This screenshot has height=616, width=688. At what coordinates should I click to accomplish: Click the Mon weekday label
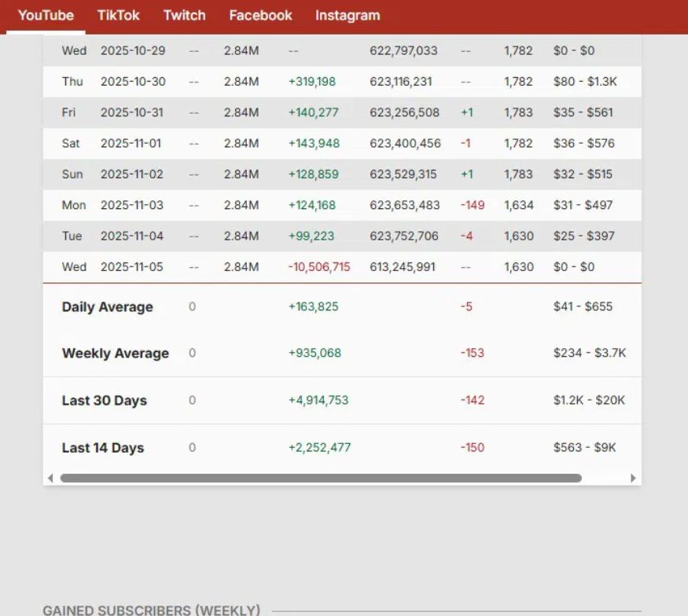click(74, 205)
